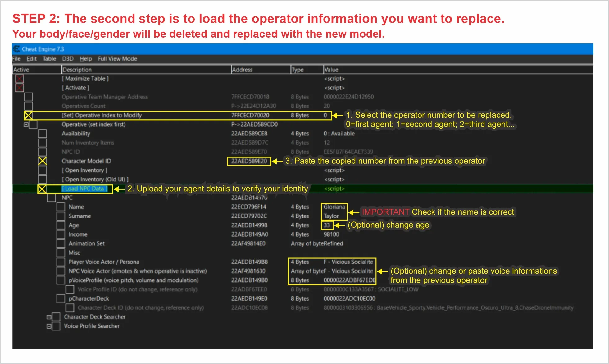Click the Operatives Count value 20
Screen dimensions: 609x364
[x=327, y=106]
